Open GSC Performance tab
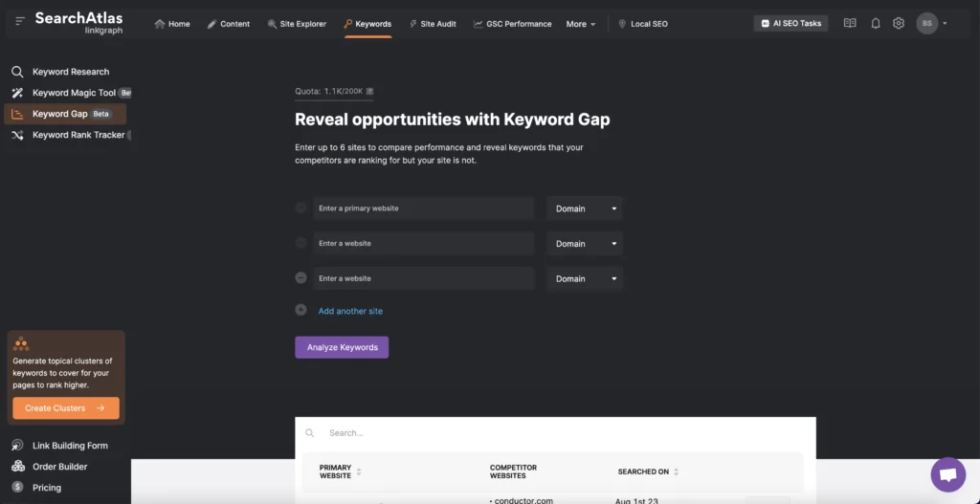Viewport: 980px width, 504px height. (x=513, y=24)
